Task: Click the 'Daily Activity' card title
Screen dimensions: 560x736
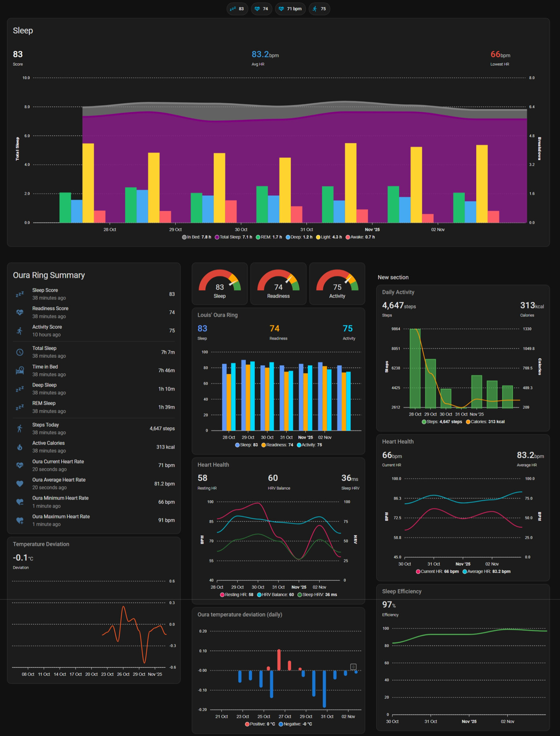Action: point(398,292)
